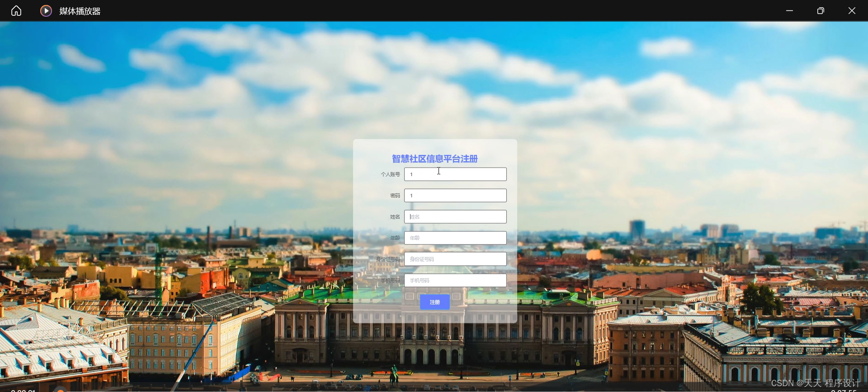Close the media player window
The image size is (868, 392).
point(852,10)
